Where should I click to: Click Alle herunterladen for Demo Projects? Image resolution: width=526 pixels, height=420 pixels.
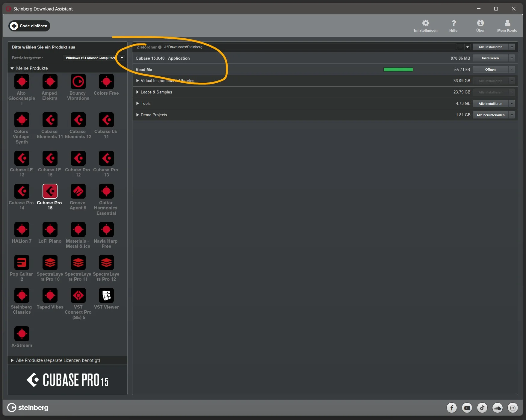click(x=490, y=115)
